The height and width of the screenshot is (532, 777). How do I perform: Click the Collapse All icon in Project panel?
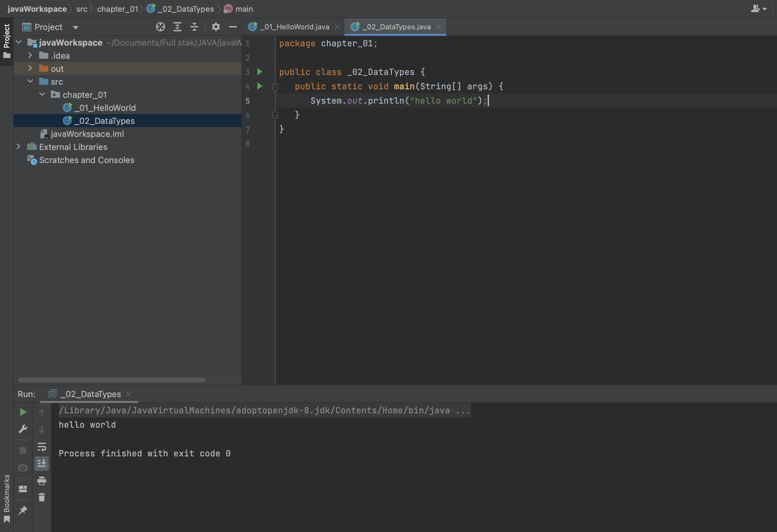click(x=194, y=27)
